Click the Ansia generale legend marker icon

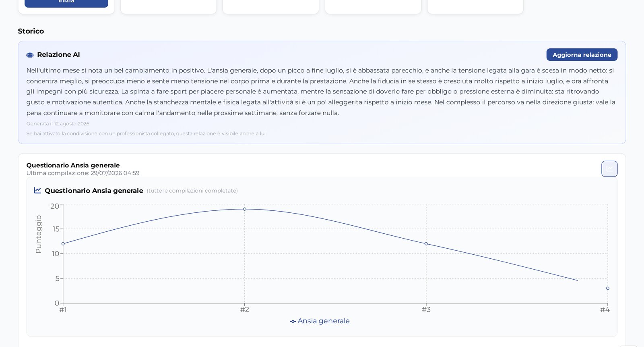point(293,321)
